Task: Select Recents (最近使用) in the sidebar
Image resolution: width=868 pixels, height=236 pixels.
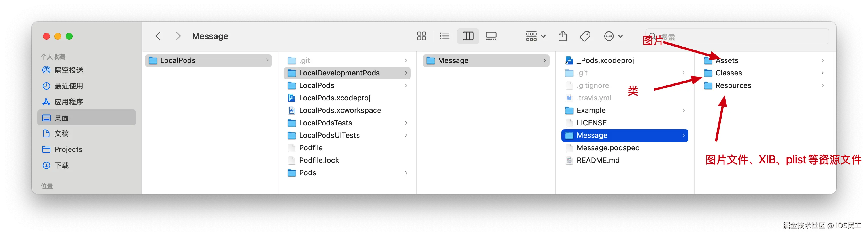Action: point(69,86)
